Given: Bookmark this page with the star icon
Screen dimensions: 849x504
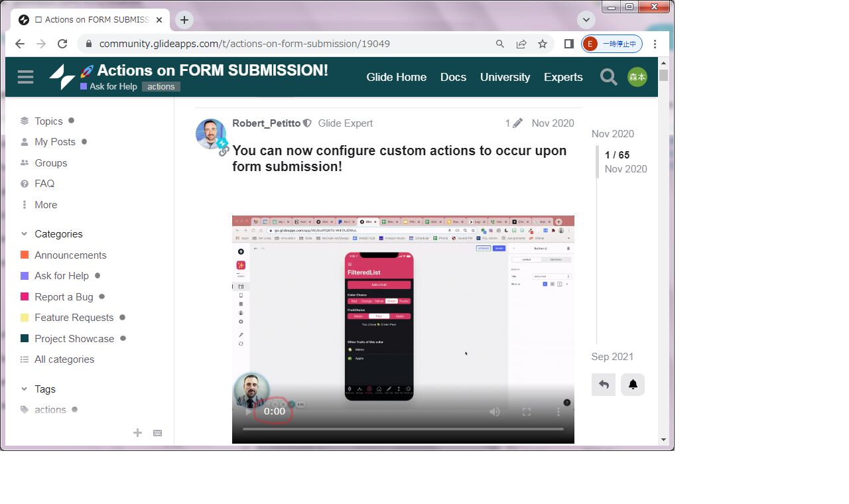Looking at the screenshot, I should pyautogui.click(x=543, y=44).
